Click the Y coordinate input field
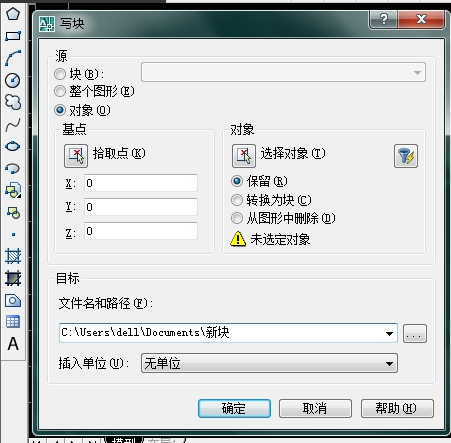 [x=141, y=207]
